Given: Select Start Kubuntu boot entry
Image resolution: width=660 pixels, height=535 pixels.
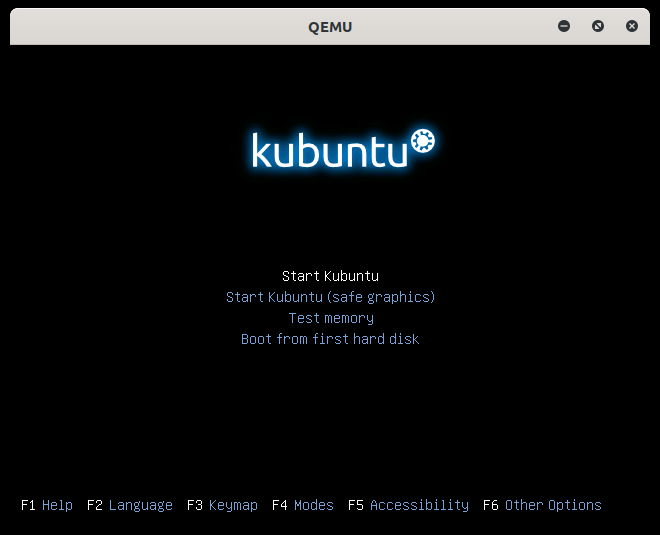Looking at the screenshot, I should click(330, 276).
